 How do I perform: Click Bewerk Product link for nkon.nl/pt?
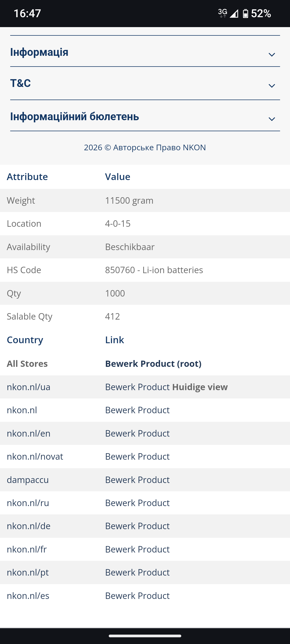[137, 573]
